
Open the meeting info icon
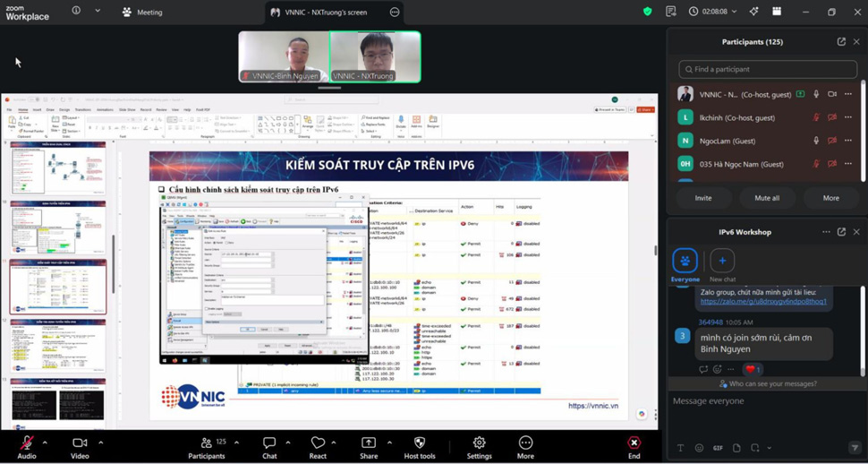pos(76,11)
